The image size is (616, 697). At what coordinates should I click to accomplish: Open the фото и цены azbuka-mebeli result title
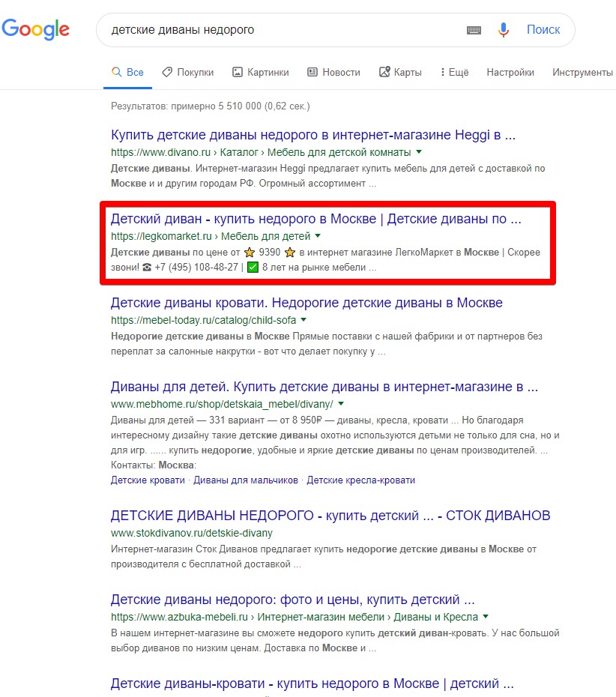point(292,600)
